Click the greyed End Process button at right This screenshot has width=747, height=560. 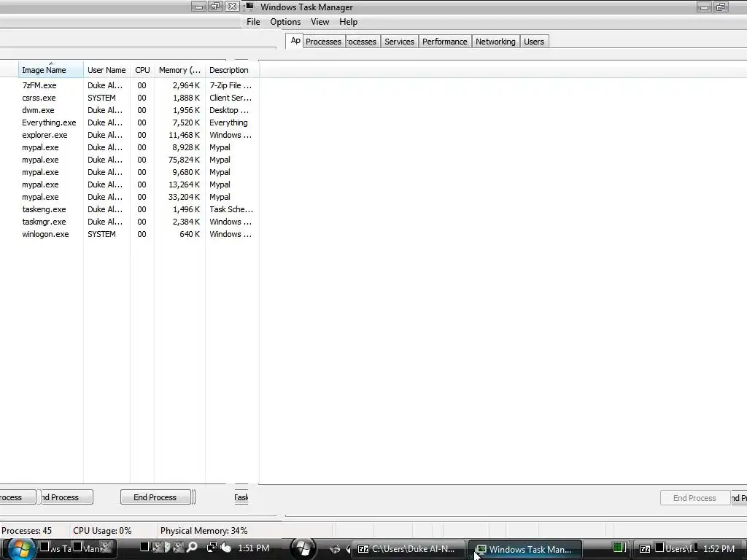click(694, 498)
